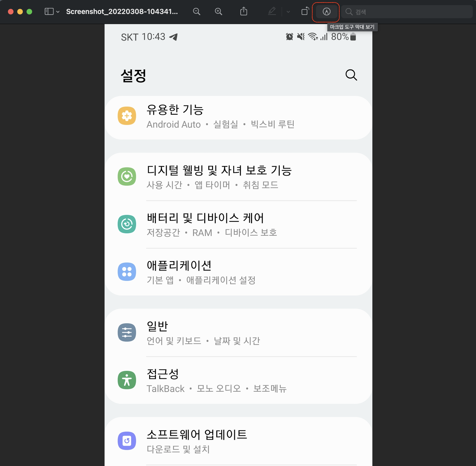Open highlight color dropdown arrow
The image size is (476, 466).
288,12
